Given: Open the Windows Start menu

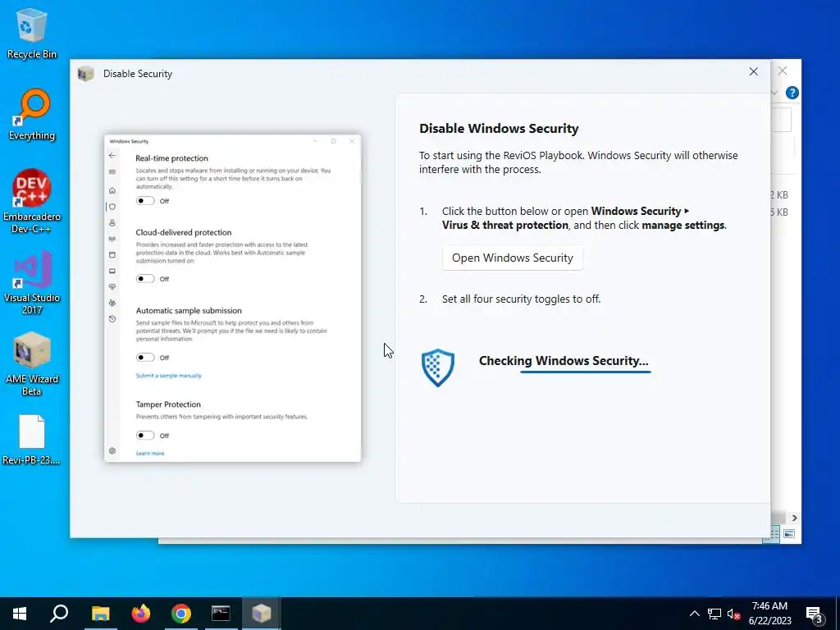Looking at the screenshot, I should click(x=20, y=614).
